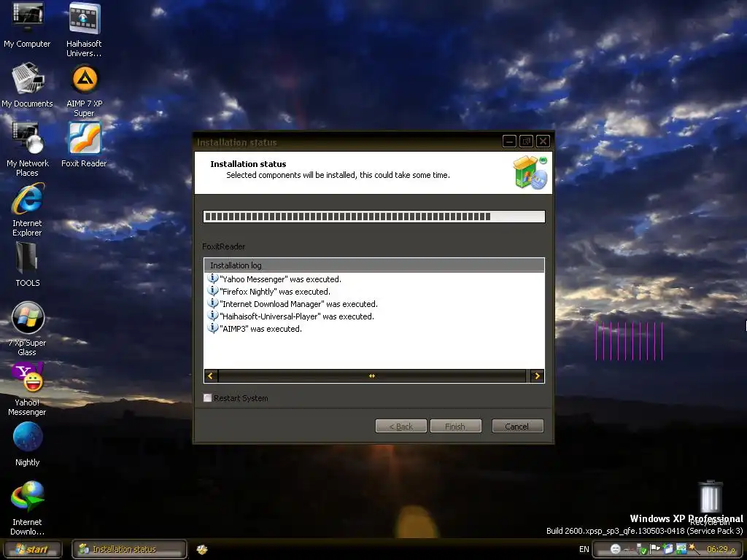Click the < Back button
This screenshot has width=747, height=560.
click(x=400, y=426)
